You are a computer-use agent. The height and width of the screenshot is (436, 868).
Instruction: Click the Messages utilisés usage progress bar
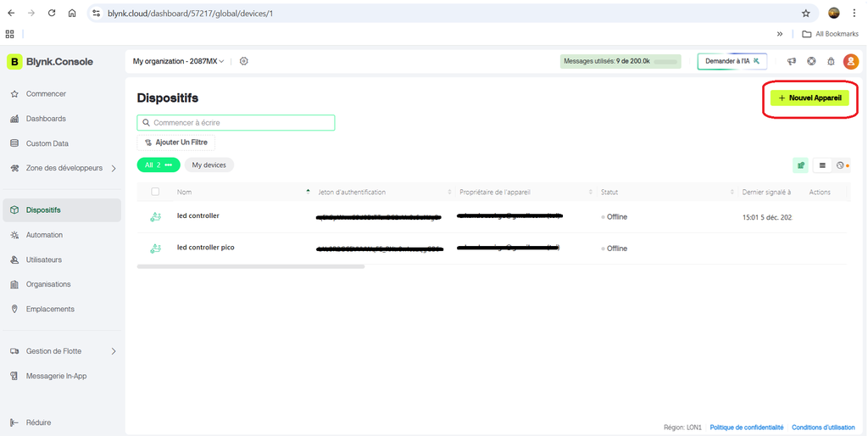pos(666,61)
